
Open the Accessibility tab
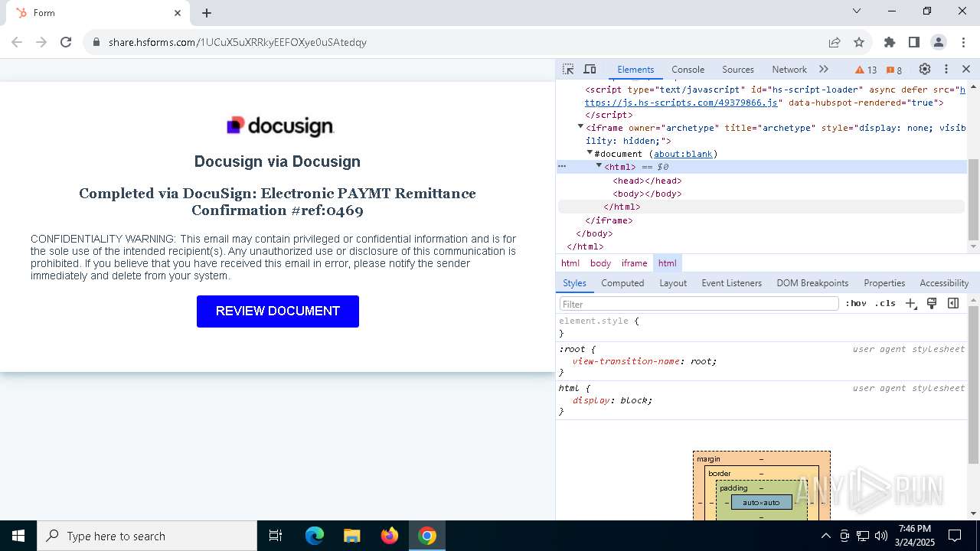click(x=944, y=283)
